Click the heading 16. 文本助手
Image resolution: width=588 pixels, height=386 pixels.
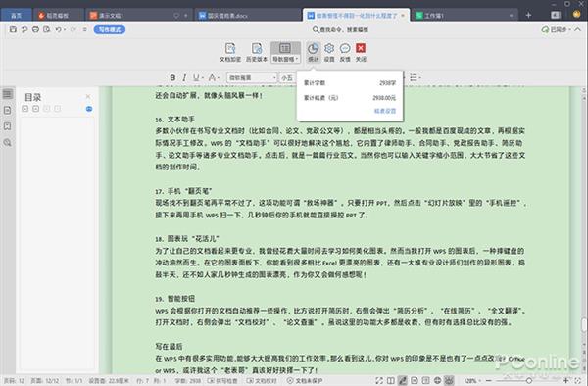tap(174, 120)
